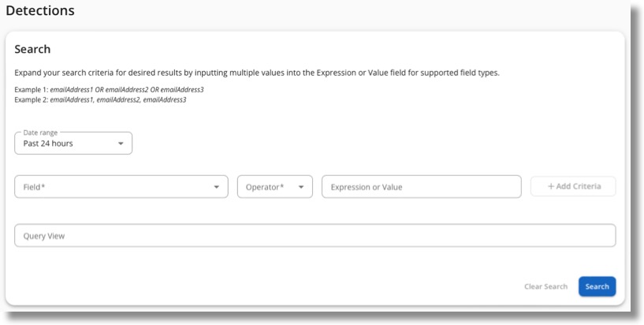Click the Date range floating label
This screenshot has width=644, height=325.
pos(41,133)
